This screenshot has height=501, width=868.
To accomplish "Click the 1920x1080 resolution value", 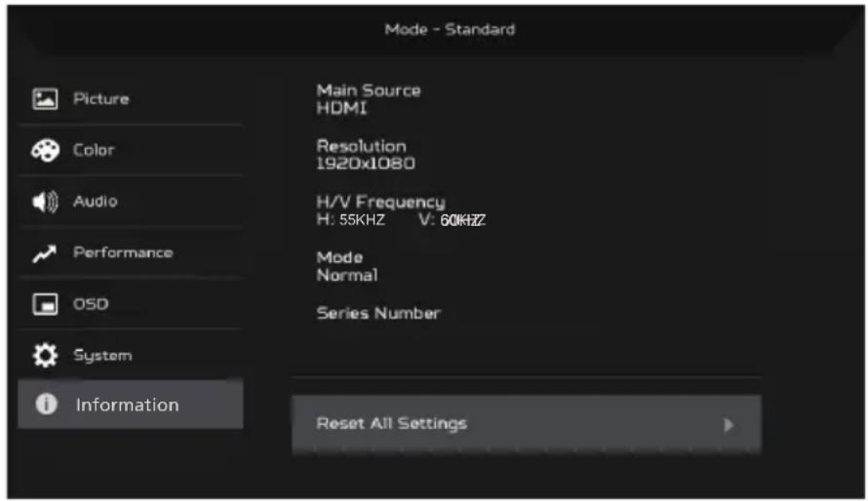I will [366, 164].
